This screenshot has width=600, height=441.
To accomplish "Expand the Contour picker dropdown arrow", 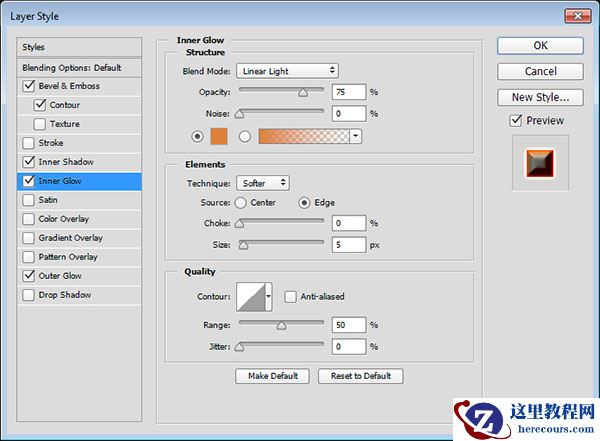I will (x=269, y=297).
